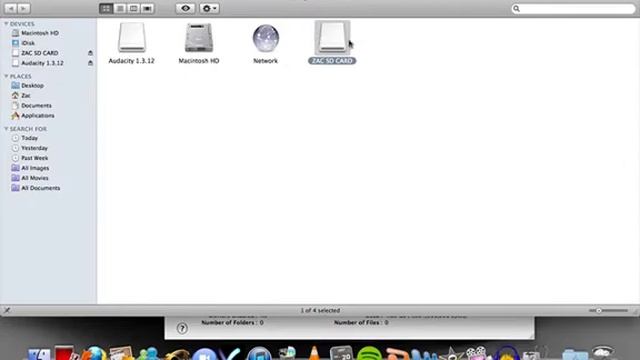
Task: Switch Finder to Cover Flow view
Action: pyautogui.click(x=147, y=8)
